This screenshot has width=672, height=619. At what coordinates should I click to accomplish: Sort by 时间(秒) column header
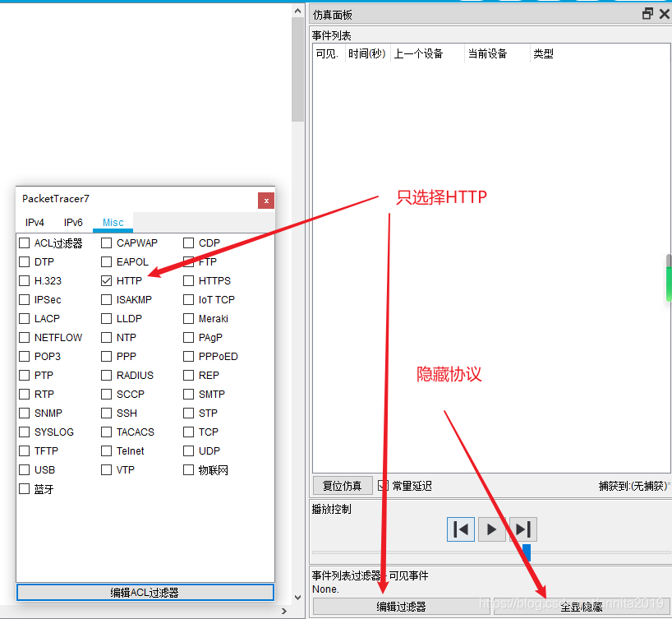pyautogui.click(x=367, y=53)
